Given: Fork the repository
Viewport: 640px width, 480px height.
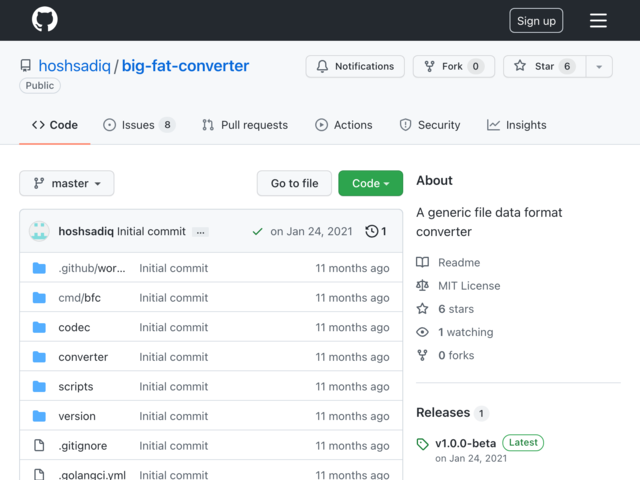Looking at the screenshot, I should click(x=453, y=66).
